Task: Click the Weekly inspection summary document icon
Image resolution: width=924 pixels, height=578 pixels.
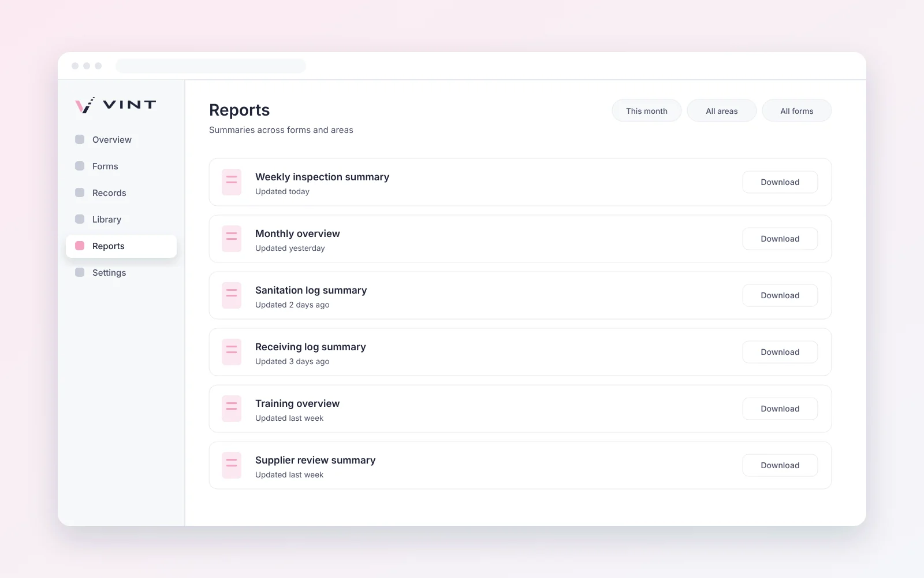Action: click(x=232, y=182)
